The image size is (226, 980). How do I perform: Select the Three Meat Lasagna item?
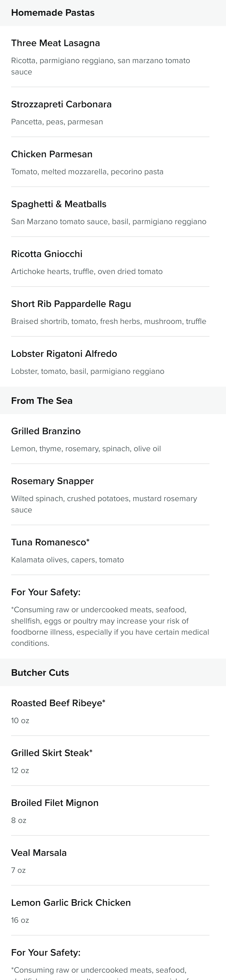110,56
